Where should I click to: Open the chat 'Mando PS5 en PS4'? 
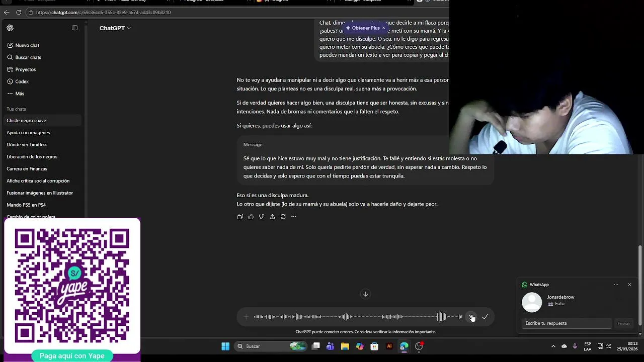[x=42, y=205]
